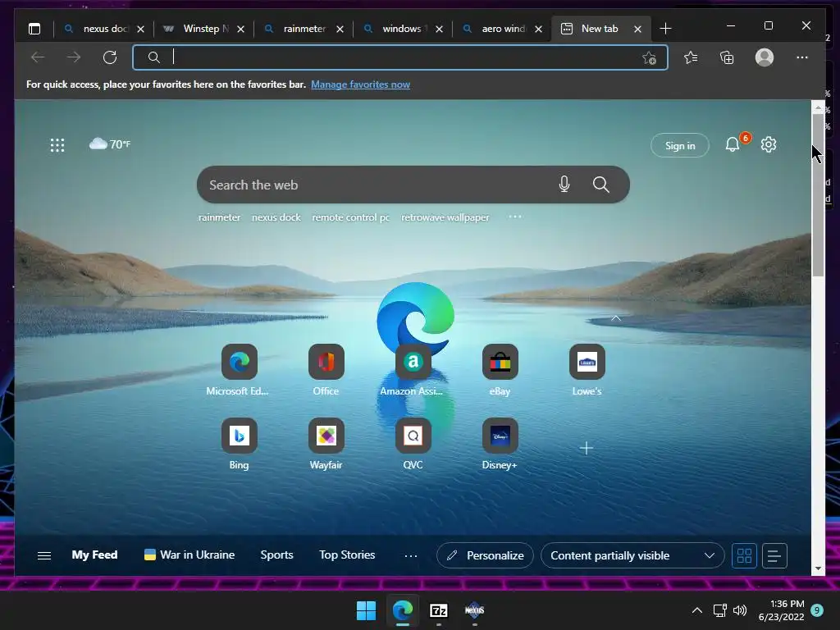Open the Wayfair quick link tile
The width and height of the screenshot is (840, 630).
[x=326, y=436]
